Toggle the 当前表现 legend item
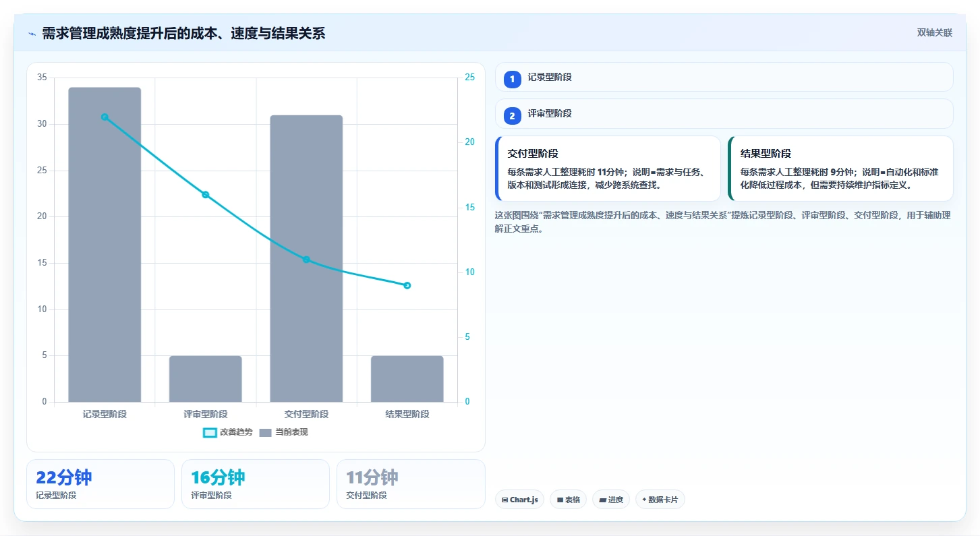Viewport: 980px width, 536px height. tap(284, 432)
